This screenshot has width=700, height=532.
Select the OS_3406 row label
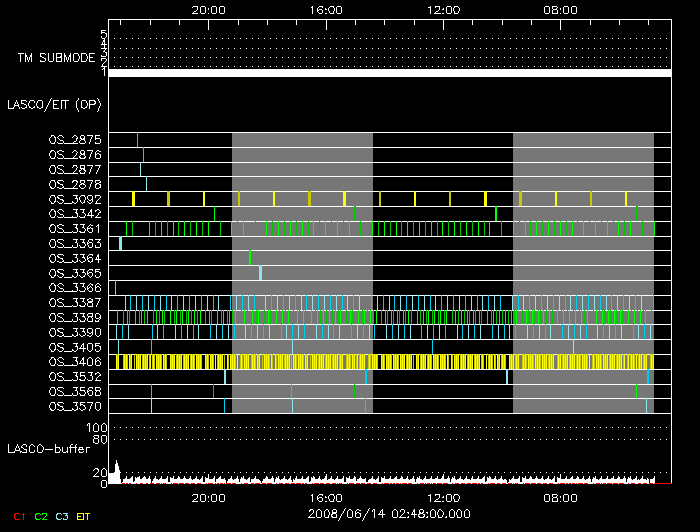coord(75,362)
